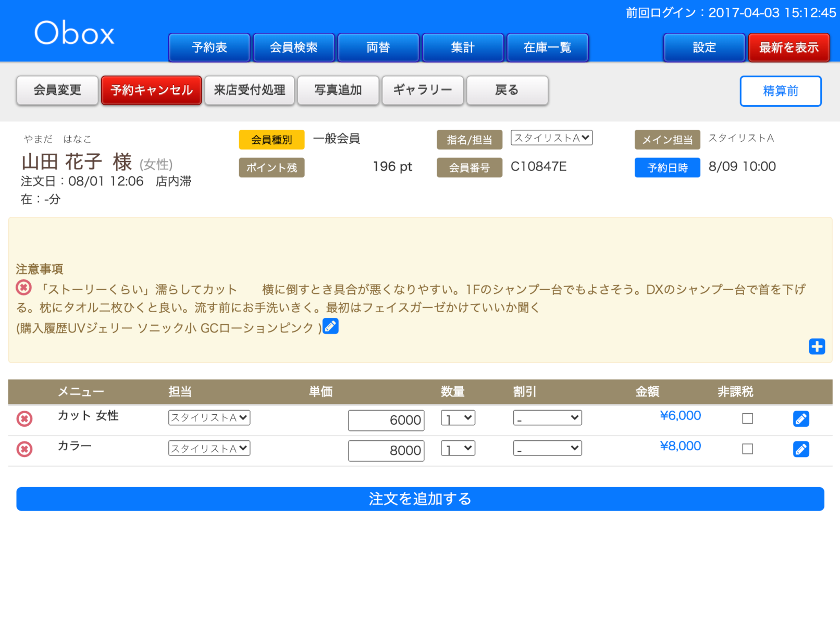Switch to the 予約表 tab
The image size is (840, 630).
coord(209,47)
